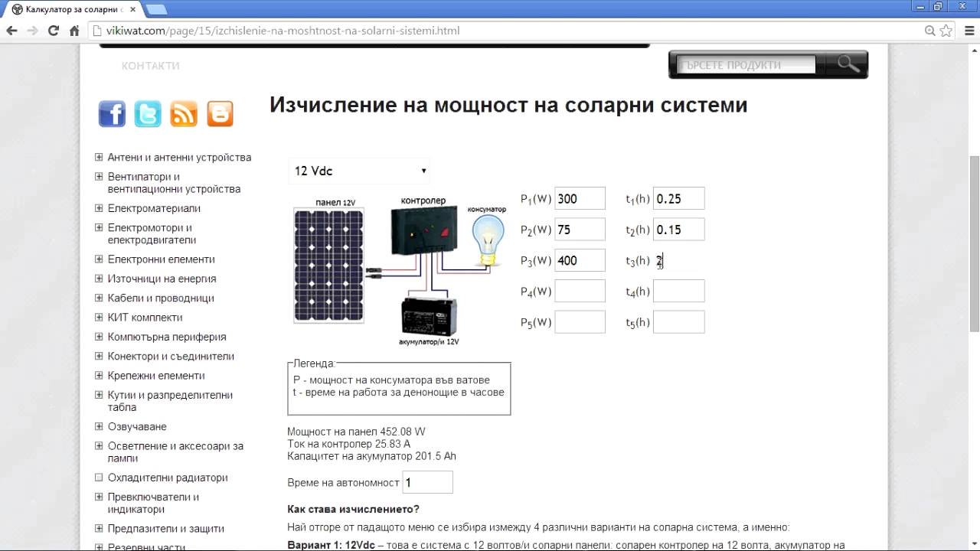Click the t3(h) time field
The height and width of the screenshot is (551, 980).
678,260
